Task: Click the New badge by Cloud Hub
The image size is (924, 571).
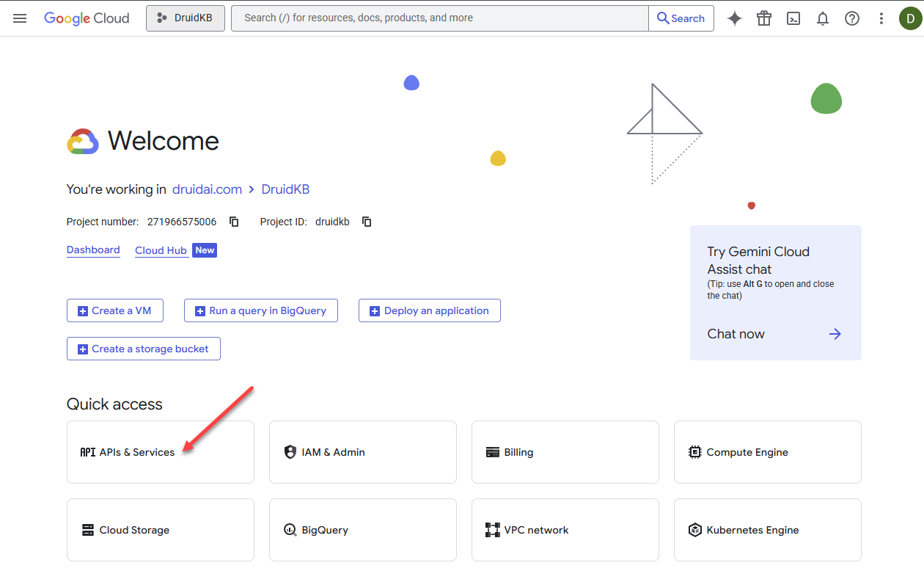Action: click(x=205, y=250)
